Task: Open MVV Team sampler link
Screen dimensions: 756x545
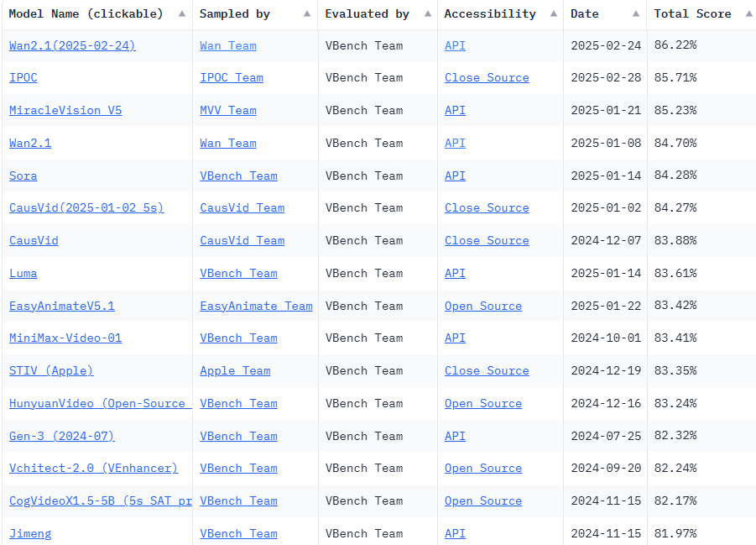Action: pyautogui.click(x=228, y=110)
